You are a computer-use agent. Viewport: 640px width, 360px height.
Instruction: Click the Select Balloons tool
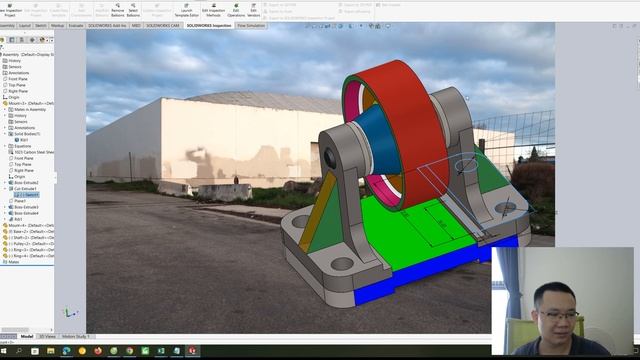133,11
